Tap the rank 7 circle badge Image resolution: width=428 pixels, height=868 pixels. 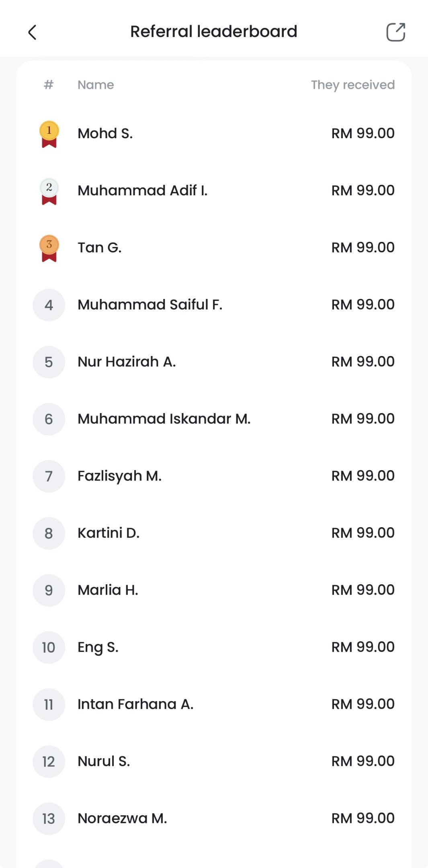[x=49, y=476]
